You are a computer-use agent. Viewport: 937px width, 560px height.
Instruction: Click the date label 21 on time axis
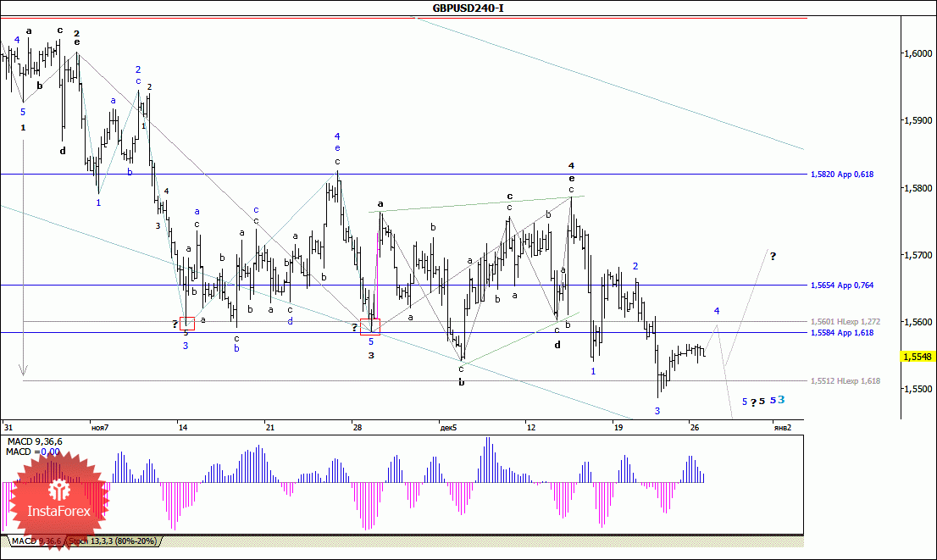click(270, 427)
